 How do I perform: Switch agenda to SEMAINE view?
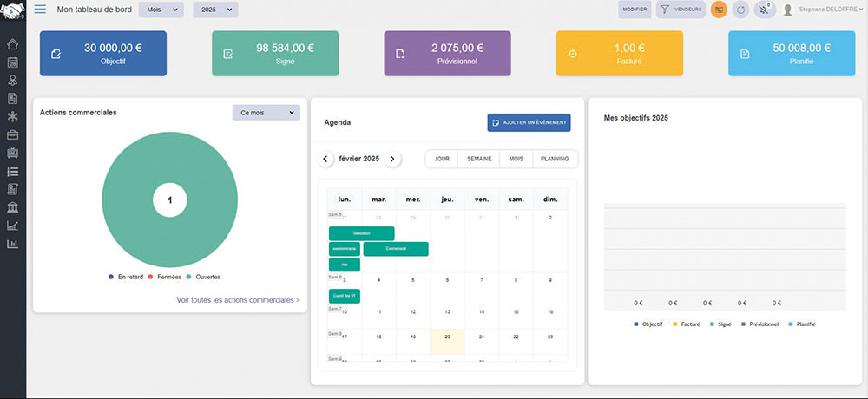click(480, 159)
